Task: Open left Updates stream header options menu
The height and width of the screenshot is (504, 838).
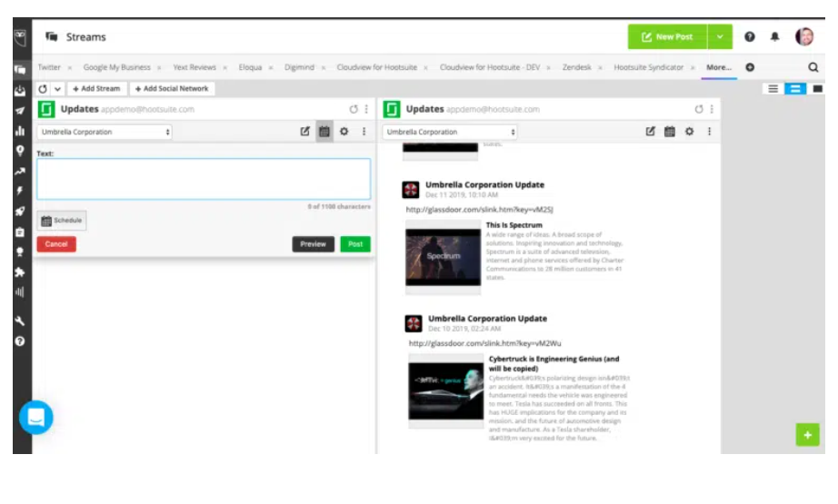Action: pos(366,109)
